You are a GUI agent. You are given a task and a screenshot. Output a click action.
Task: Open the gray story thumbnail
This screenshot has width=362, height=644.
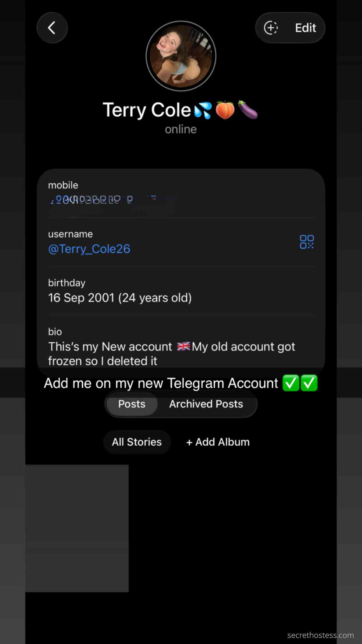pyautogui.click(x=77, y=528)
